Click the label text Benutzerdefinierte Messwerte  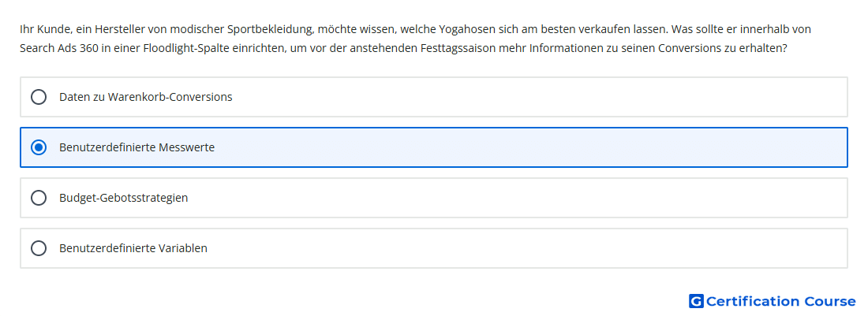tap(137, 147)
